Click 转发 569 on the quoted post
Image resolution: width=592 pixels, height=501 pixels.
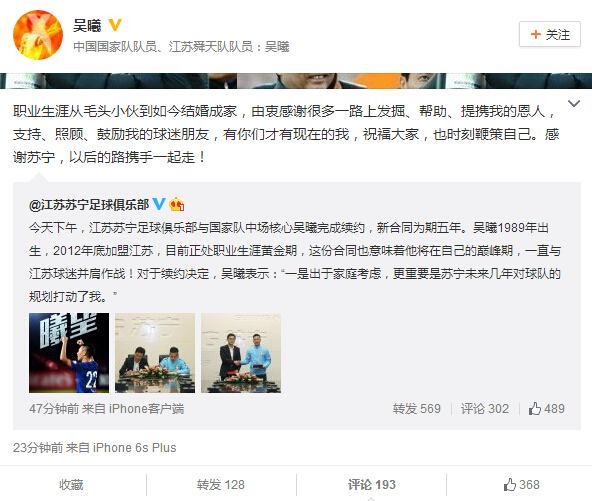pos(416,409)
